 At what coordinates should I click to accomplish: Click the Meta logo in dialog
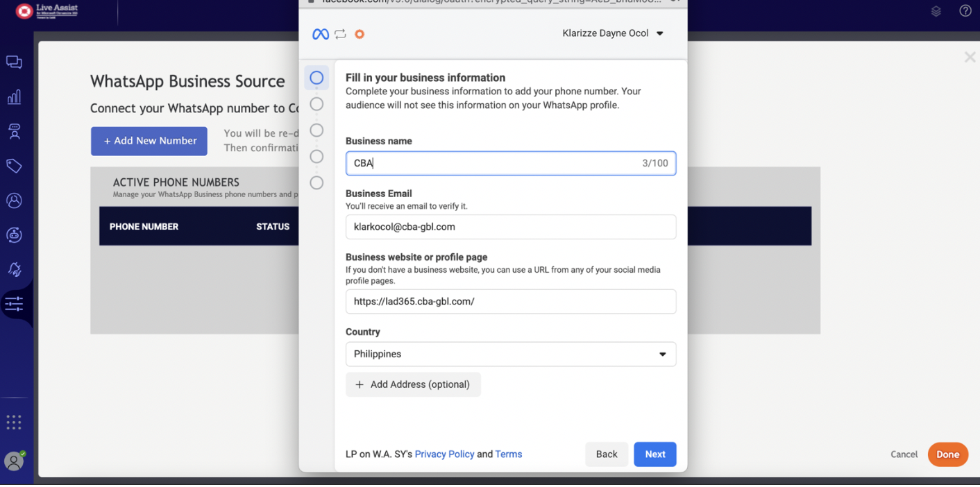321,34
